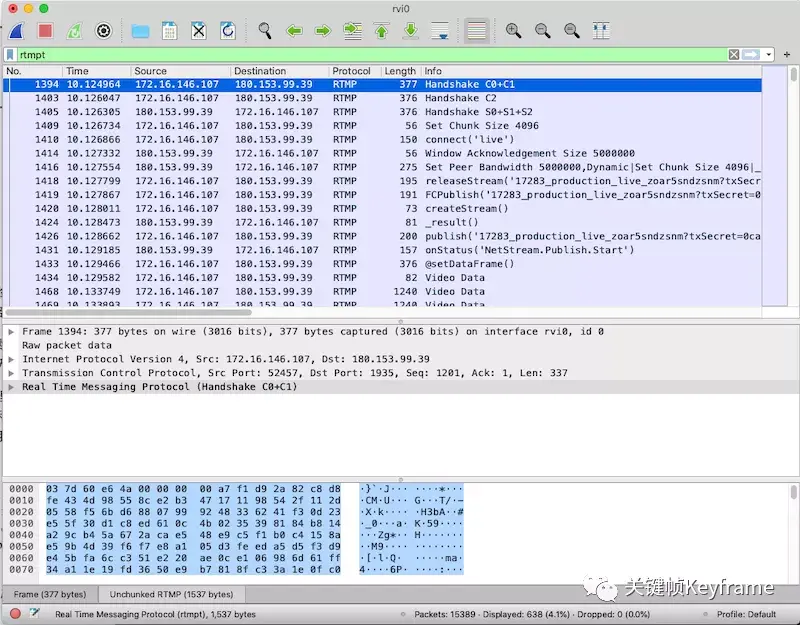Viewport: 800px width, 625px height.
Task: Select the @setDataFrame() packet
Action: pos(383,263)
